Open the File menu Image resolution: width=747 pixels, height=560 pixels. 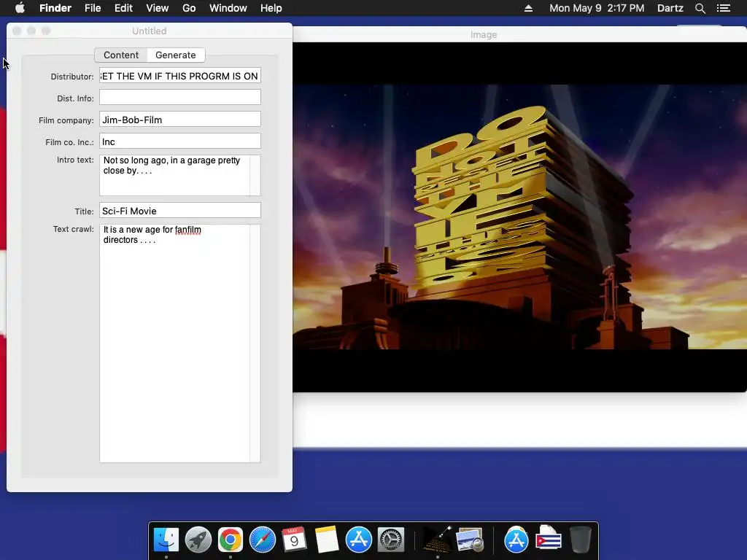[x=93, y=8]
